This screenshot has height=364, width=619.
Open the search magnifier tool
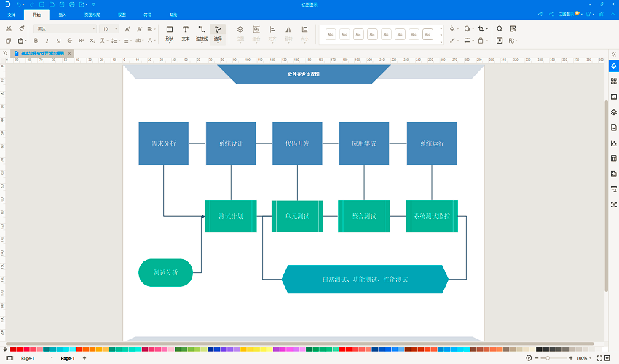click(500, 29)
